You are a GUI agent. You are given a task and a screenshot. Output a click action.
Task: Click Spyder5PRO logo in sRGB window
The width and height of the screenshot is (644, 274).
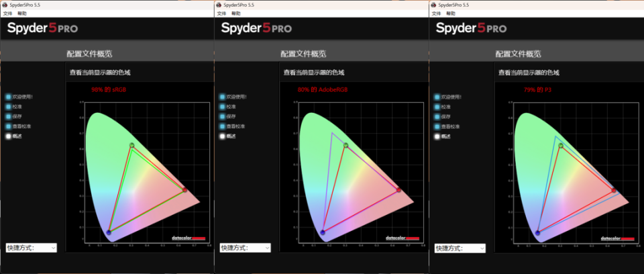[42, 28]
